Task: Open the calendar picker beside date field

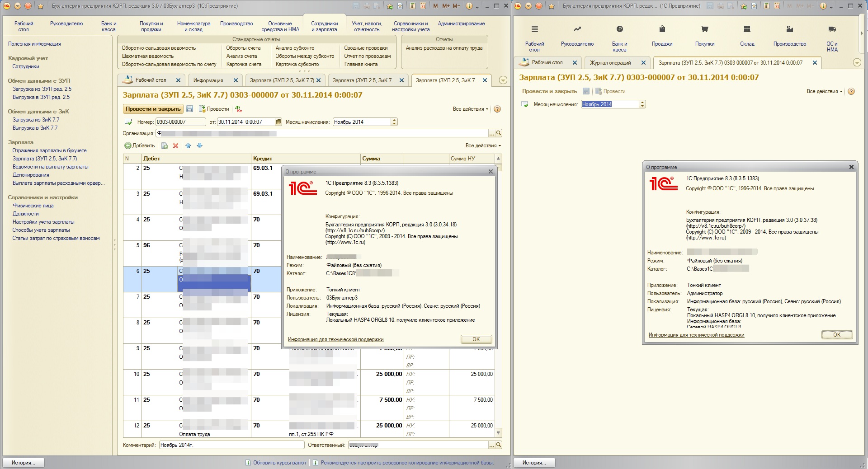Action: [x=278, y=122]
